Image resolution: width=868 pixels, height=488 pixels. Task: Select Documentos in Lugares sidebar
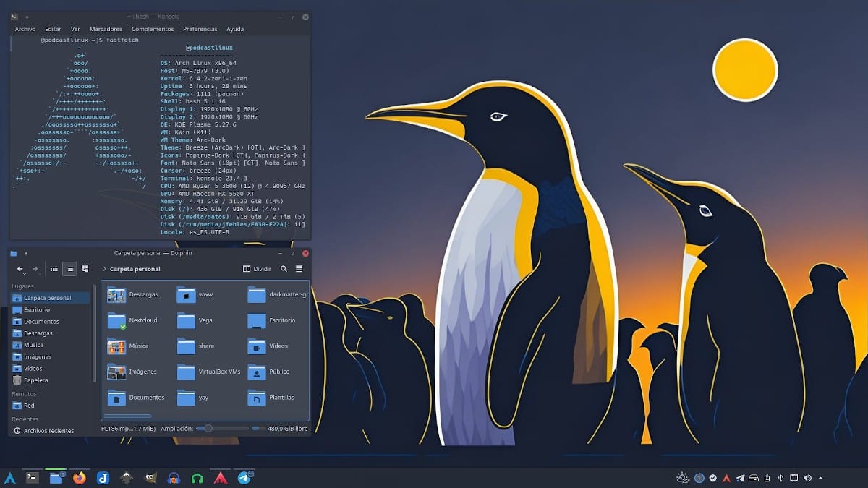tap(51, 322)
